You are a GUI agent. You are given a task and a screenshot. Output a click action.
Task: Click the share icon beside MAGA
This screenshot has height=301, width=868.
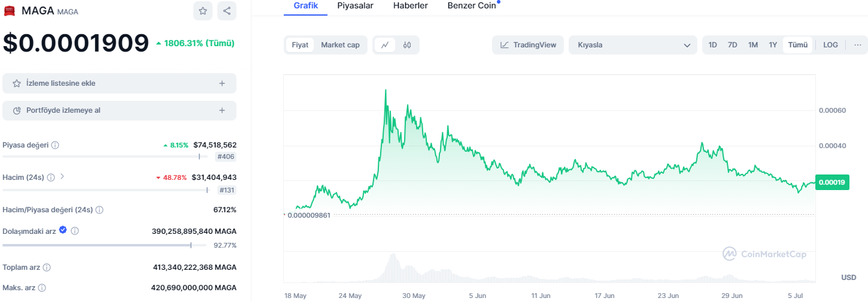point(226,11)
